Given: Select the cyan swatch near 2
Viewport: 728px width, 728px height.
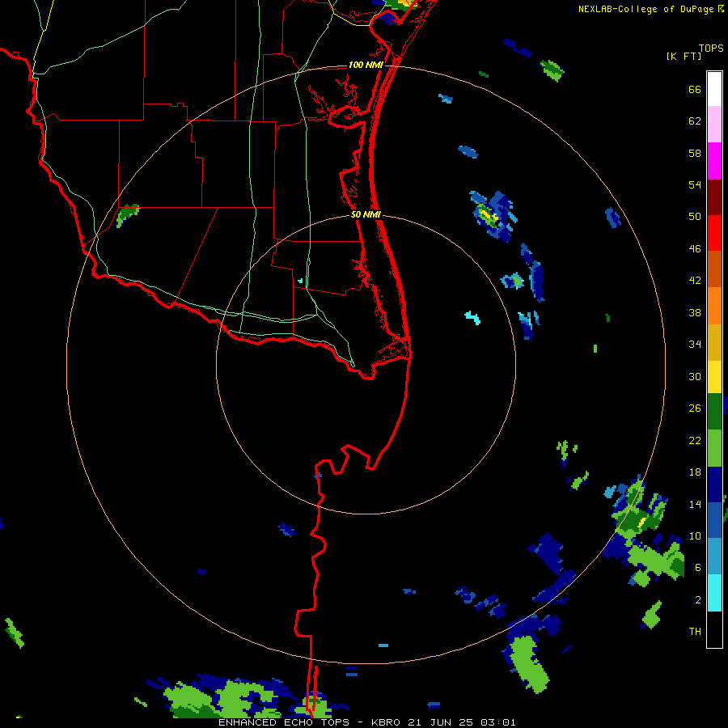Looking at the screenshot, I should (714, 593).
